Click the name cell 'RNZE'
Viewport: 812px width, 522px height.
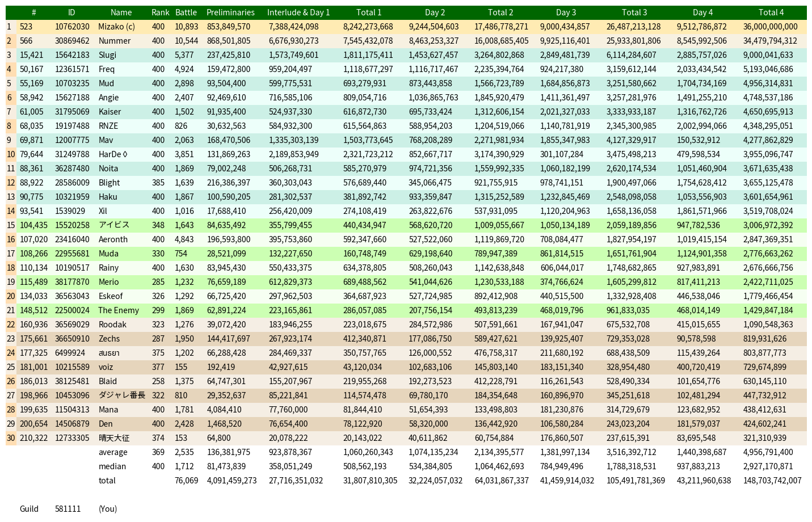[108, 126]
